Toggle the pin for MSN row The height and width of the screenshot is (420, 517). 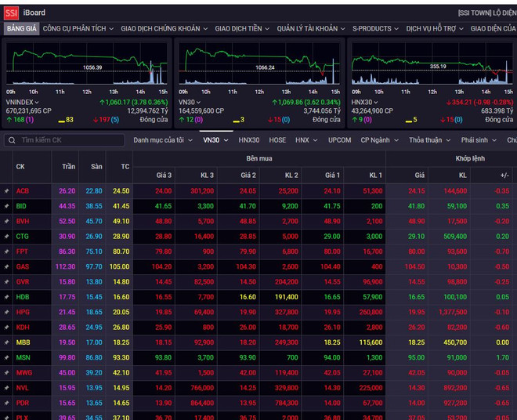tap(6, 357)
